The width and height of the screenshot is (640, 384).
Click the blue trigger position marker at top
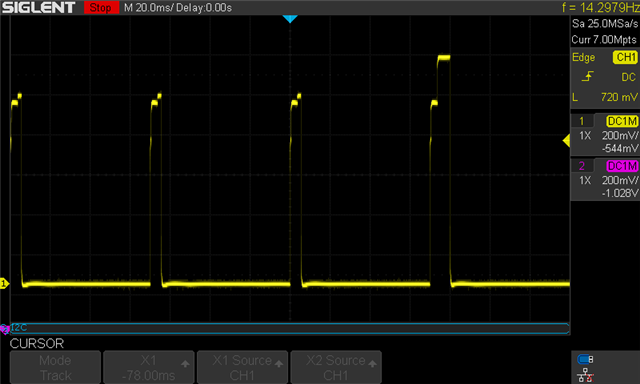point(290,19)
